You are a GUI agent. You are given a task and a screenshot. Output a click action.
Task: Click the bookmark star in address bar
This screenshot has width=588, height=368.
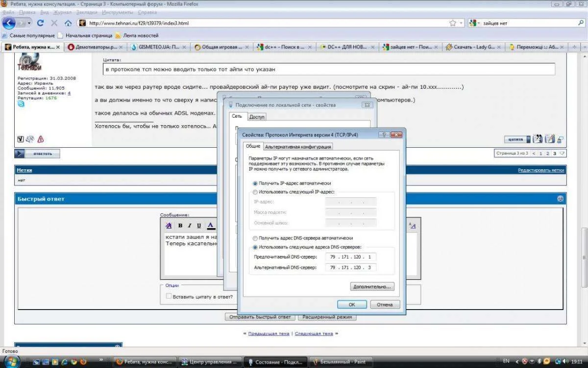point(453,23)
